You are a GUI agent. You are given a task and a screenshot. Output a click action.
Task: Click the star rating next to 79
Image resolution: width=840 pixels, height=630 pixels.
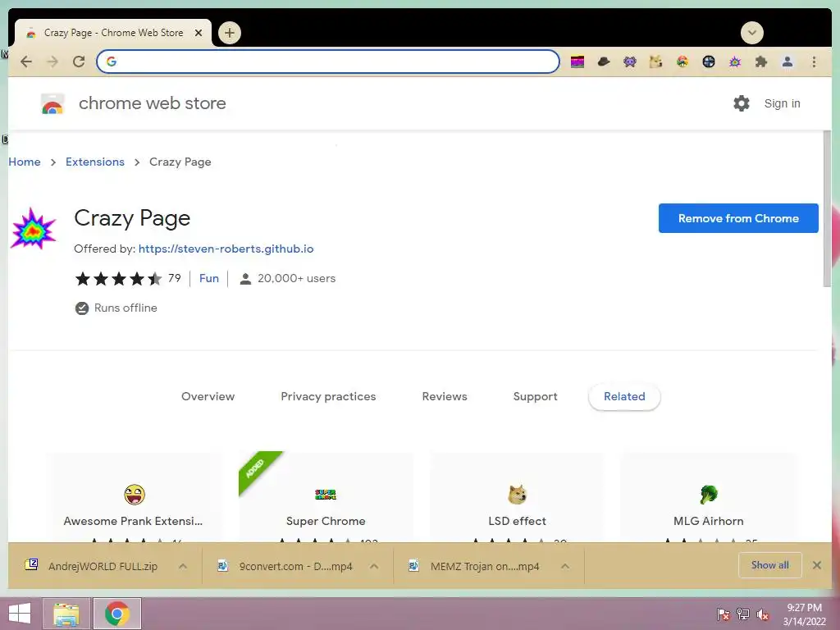pyautogui.click(x=118, y=279)
